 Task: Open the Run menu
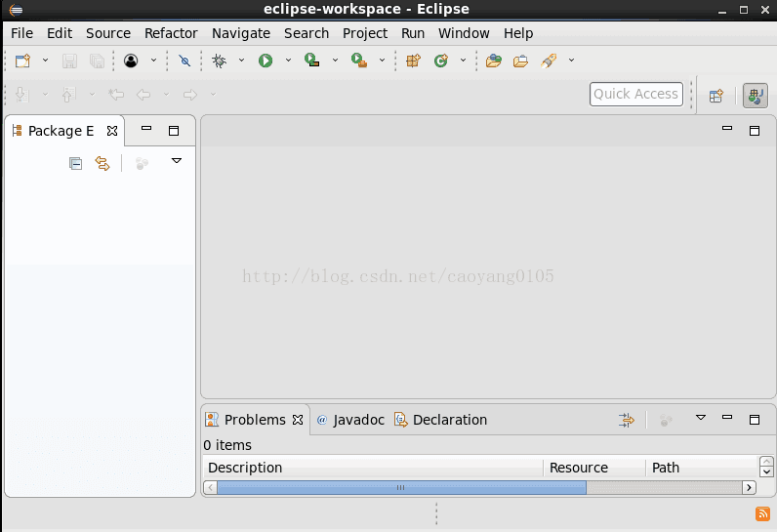click(x=413, y=33)
